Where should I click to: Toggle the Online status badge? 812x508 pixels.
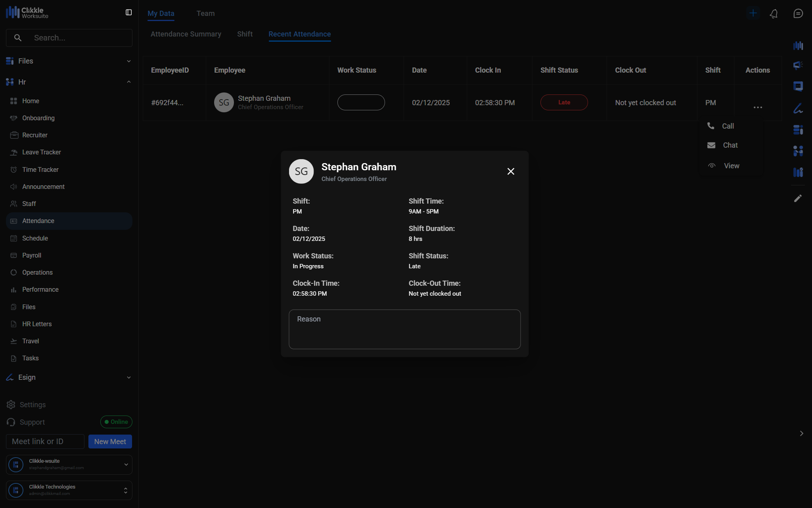(116, 422)
